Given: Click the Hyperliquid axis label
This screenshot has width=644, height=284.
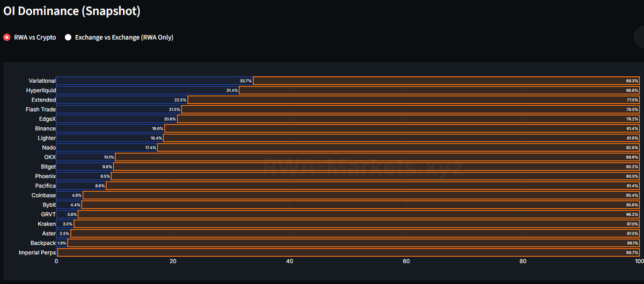Looking at the screenshot, I should (41, 90).
